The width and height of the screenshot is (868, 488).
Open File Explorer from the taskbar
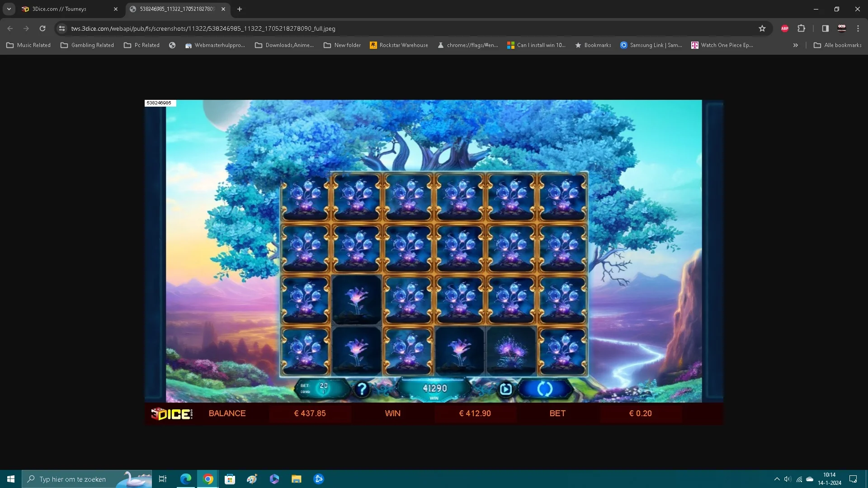[297, 479]
